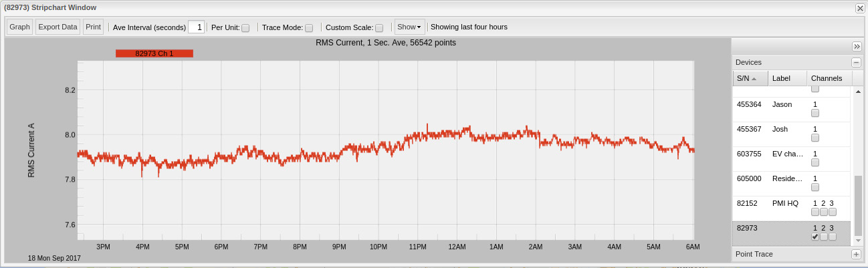Collapse the right side panel with double-arrow icon
The width and height of the screenshot is (868, 268).
click(857, 46)
